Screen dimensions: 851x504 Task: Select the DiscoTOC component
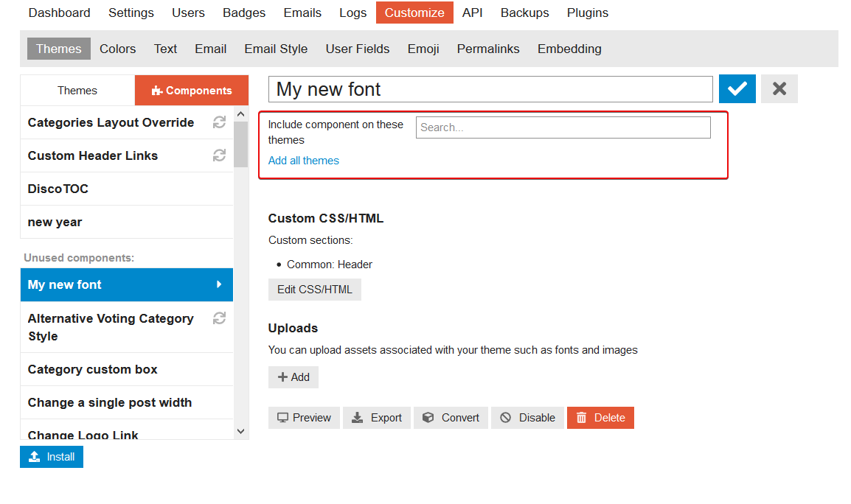click(x=126, y=189)
